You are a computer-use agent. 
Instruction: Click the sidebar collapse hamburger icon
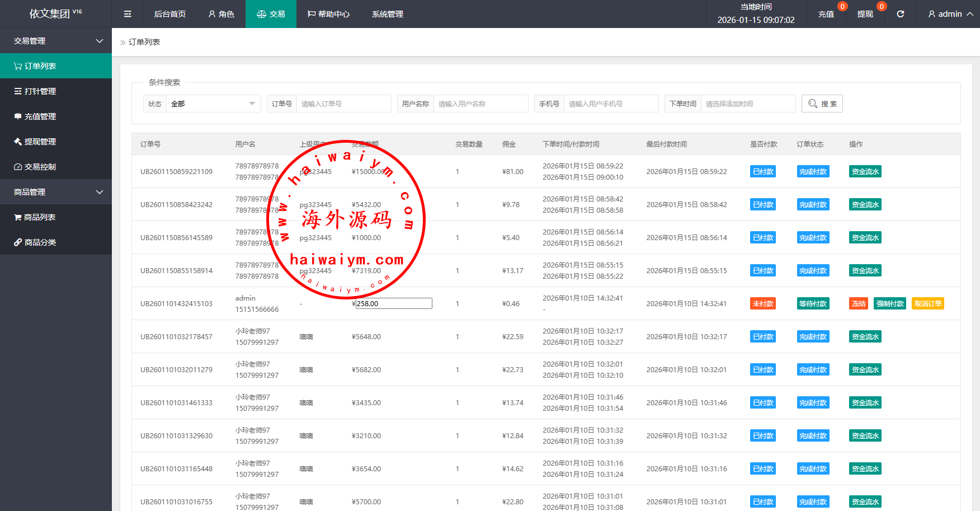pos(128,14)
